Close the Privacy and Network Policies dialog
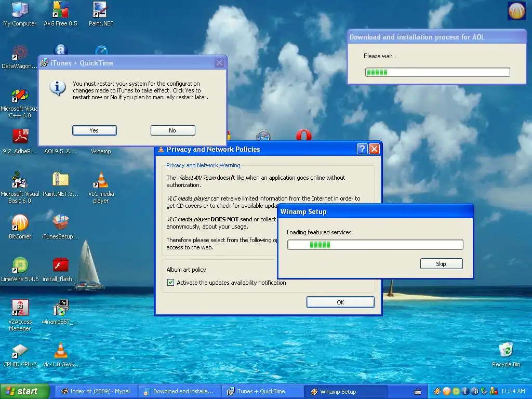This screenshot has width=532, height=399. tap(374, 149)
